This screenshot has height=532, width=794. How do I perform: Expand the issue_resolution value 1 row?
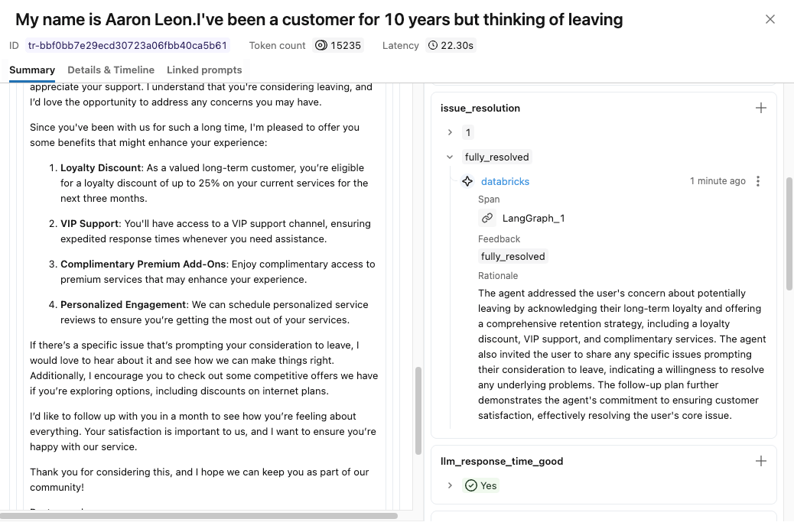click(x=450, y=133)
